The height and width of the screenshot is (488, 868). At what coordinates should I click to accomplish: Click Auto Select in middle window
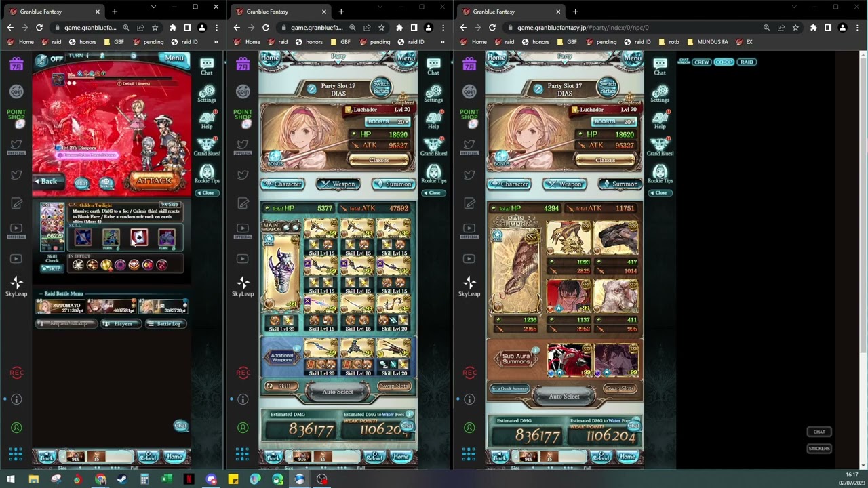tap(338, 391)
